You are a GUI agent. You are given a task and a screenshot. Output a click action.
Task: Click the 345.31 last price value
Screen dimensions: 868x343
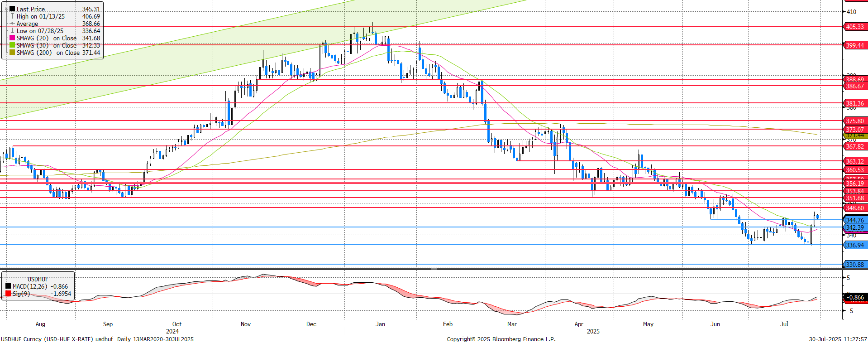click(x=91, y=9)
